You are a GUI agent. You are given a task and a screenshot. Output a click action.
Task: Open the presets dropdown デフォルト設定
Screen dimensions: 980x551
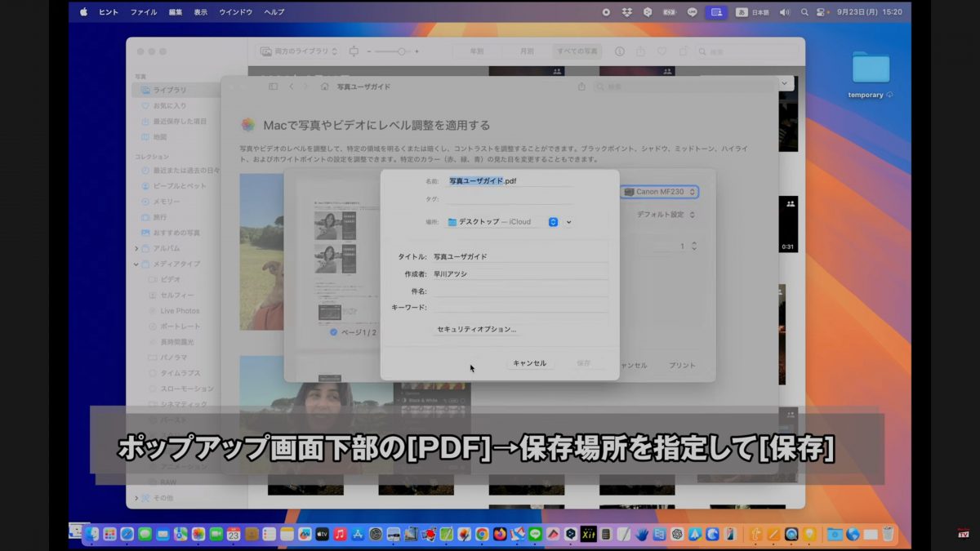(666, 215)
